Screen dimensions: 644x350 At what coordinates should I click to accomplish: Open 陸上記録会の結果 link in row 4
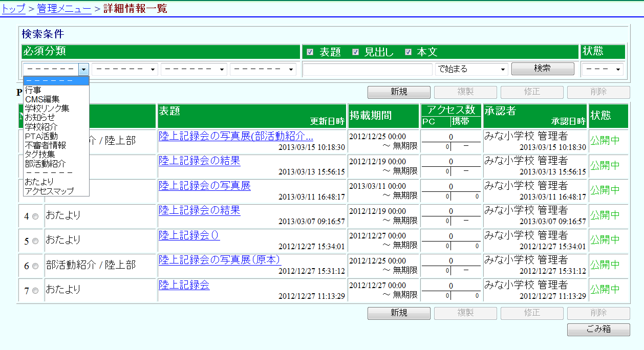click(x=199, y=210)
